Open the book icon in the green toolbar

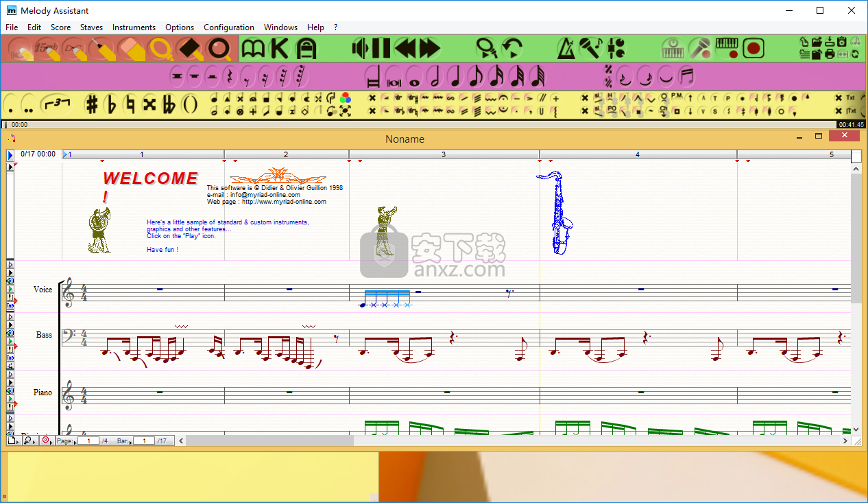pos(254,49)
